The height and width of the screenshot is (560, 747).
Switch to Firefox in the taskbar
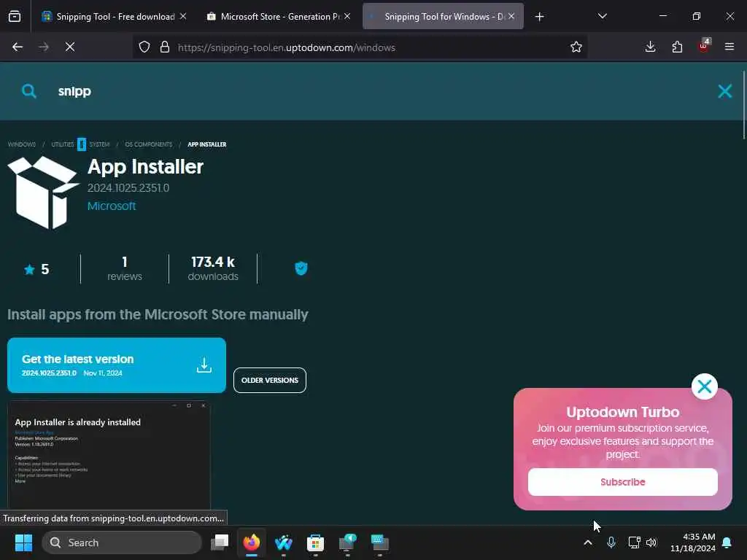click(x=252, y=542)
